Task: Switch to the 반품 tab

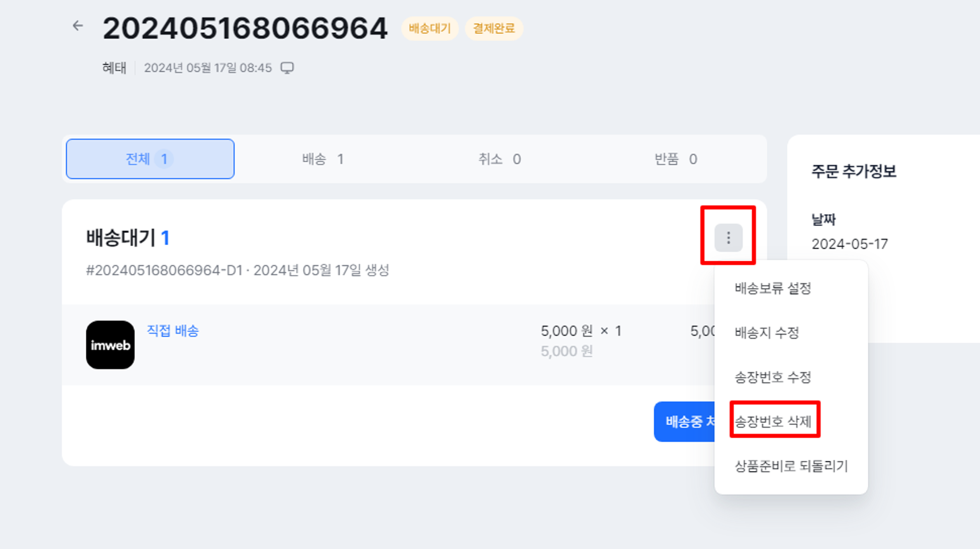Action: coord(676,159)
